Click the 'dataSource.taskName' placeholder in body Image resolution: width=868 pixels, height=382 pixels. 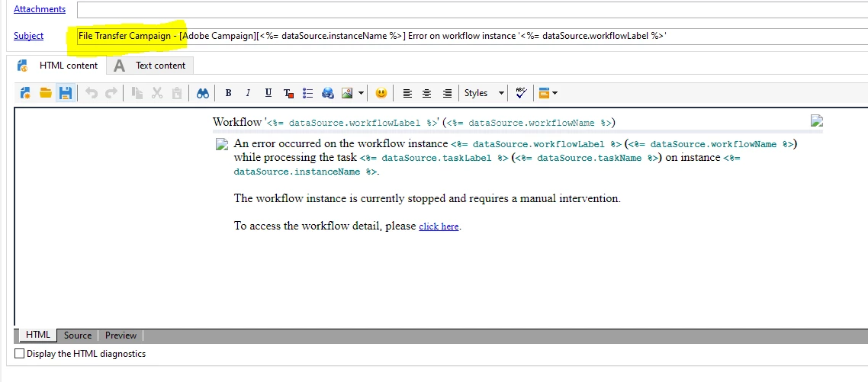(586, 158)
